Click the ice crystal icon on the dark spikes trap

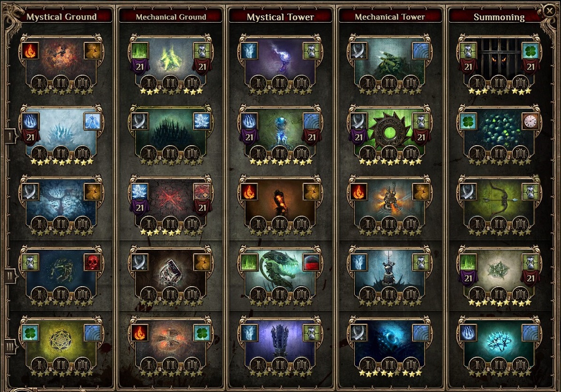tap(202, 121)
